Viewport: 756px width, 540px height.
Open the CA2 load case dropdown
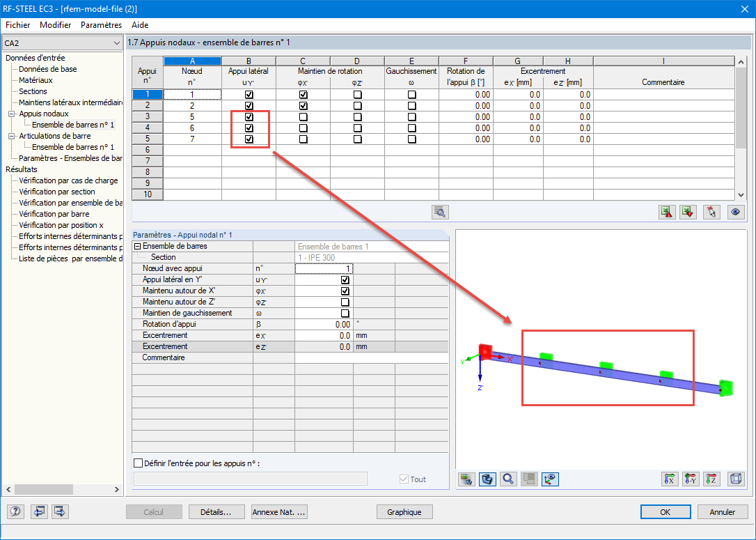(62, 43)
